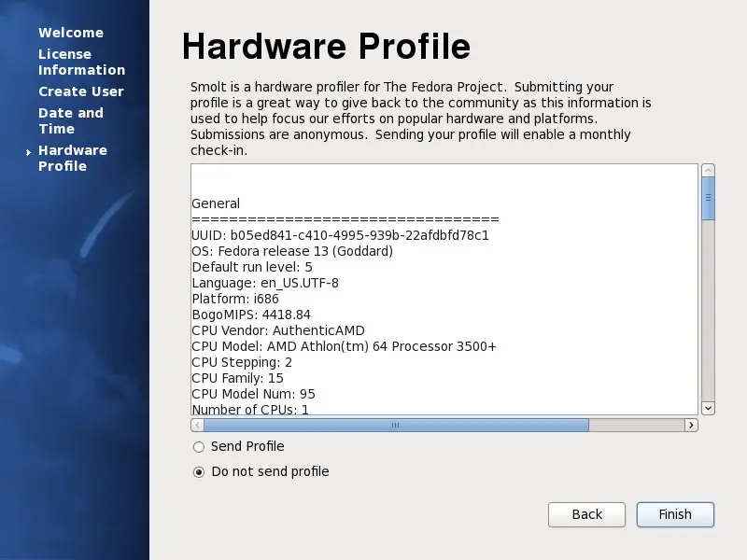Viewport: 747px width, 560px height.
Task: Click the Finish button
Action: click(x=675, y=514)
